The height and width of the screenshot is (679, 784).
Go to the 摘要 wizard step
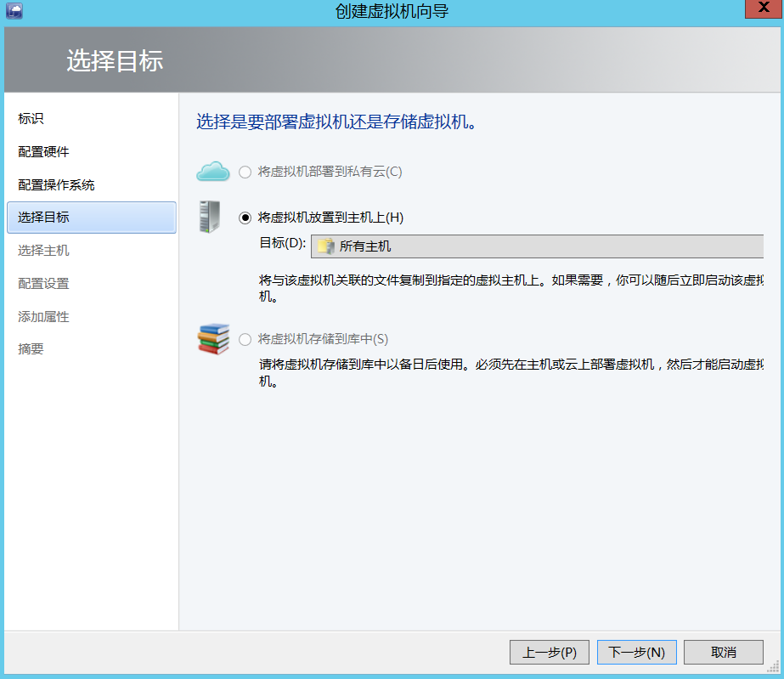coord(31,348)
